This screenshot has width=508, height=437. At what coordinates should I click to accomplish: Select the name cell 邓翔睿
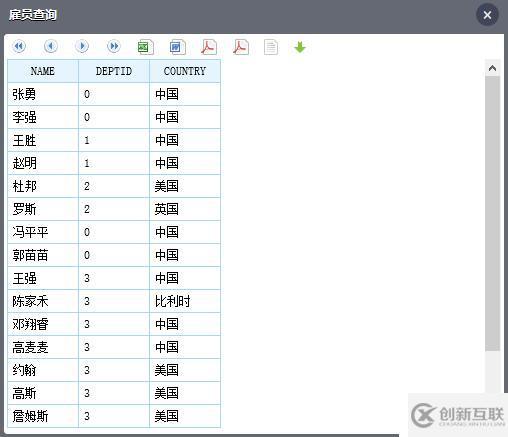[43, 324]
